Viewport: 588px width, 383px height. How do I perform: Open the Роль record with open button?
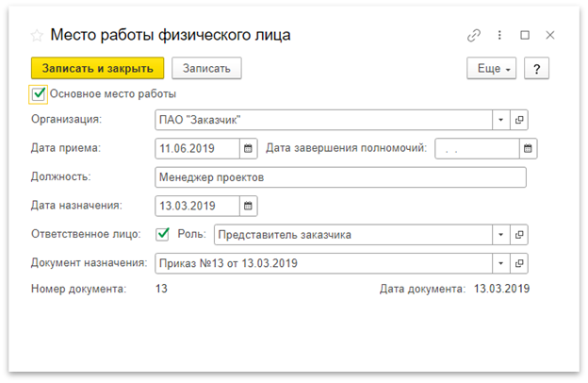(519, 235)
